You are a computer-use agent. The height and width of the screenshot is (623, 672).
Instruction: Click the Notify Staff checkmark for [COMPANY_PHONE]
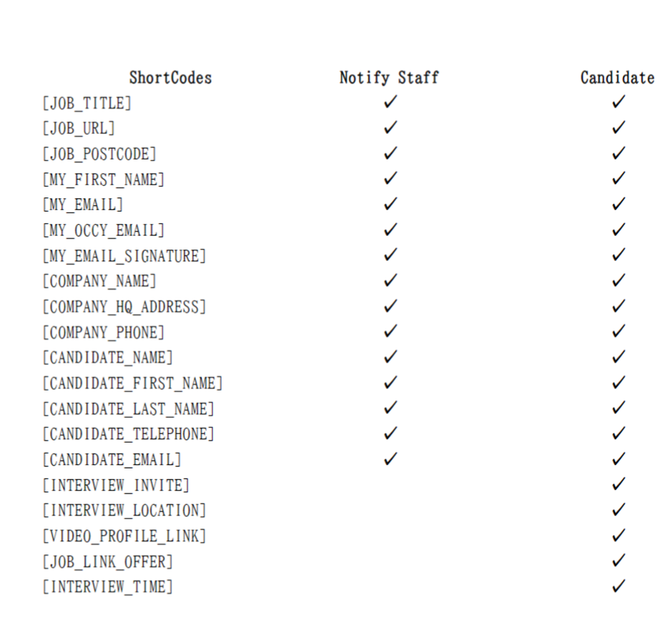pos(390,331)
